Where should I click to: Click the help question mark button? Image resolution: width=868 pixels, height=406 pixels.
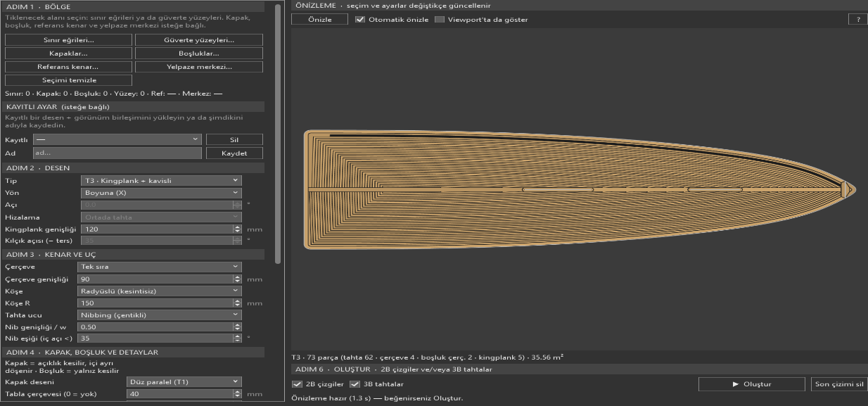point(857,20)
